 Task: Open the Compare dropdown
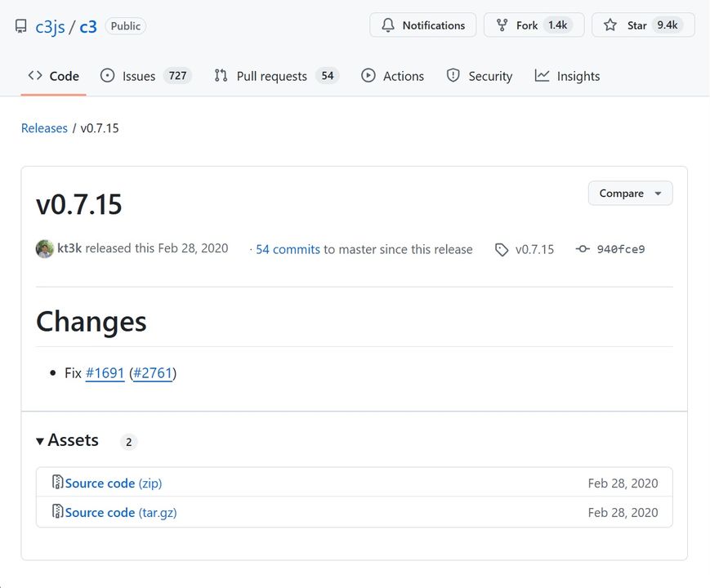click(x=630, y=194)
